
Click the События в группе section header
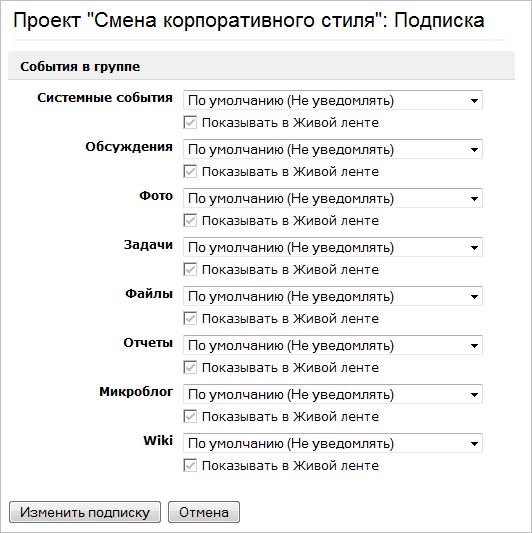[80, 66]
